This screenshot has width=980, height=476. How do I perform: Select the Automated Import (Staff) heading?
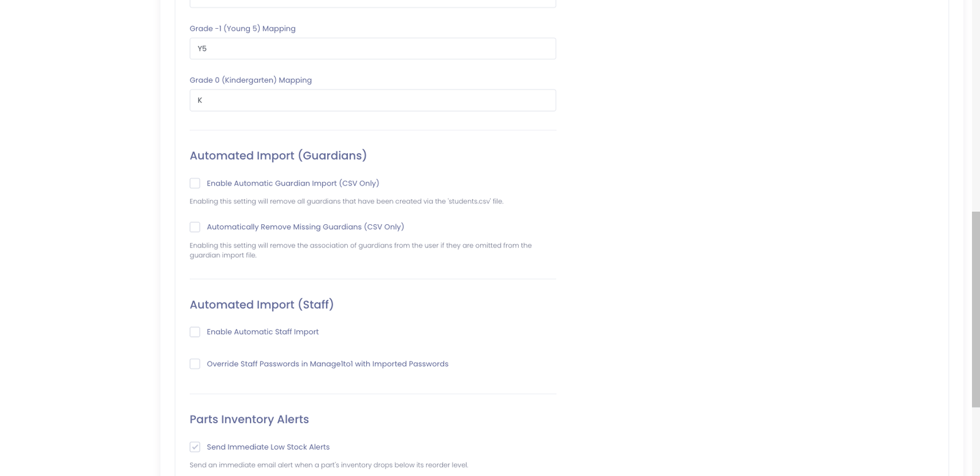[x=262, y=304]
